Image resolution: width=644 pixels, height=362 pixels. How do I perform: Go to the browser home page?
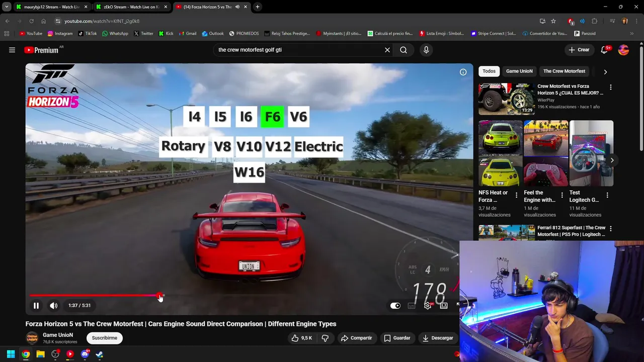pos(43,21)
